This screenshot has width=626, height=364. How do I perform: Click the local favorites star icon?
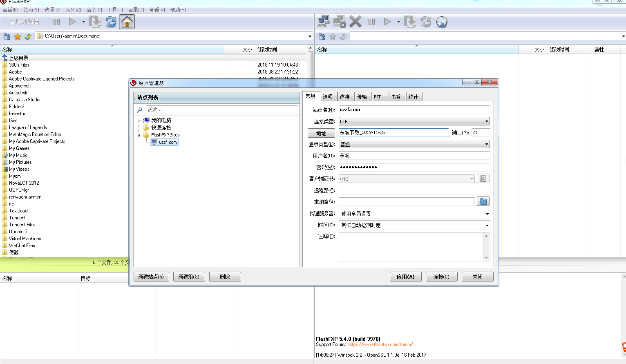click(18, 37)
